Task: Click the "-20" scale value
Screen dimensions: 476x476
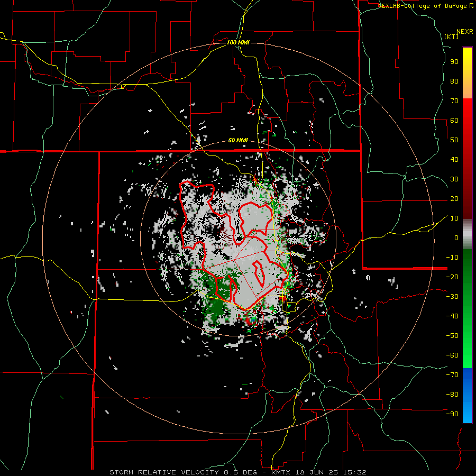Action: point(452,277)
